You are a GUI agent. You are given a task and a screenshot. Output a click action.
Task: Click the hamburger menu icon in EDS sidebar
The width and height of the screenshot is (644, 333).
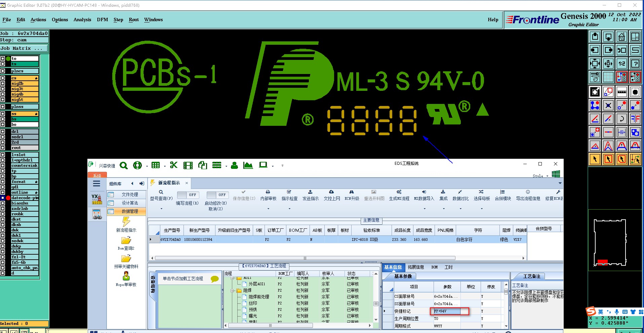(96, 184)
